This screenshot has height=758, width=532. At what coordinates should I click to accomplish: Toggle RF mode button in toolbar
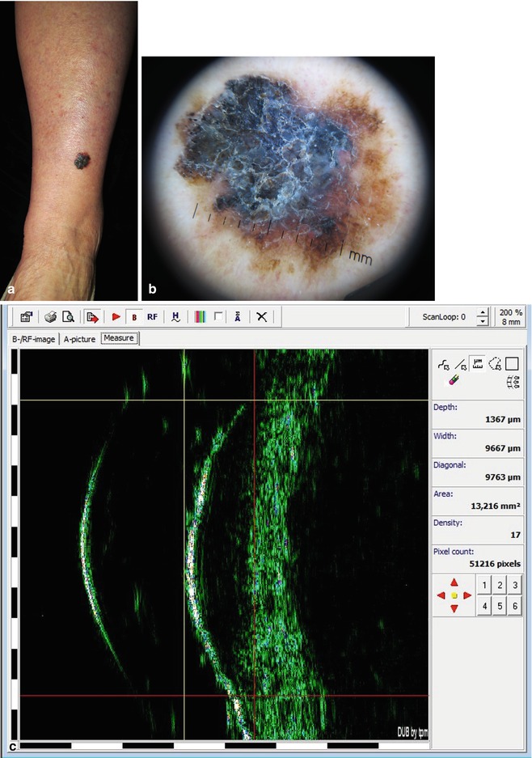152,317
